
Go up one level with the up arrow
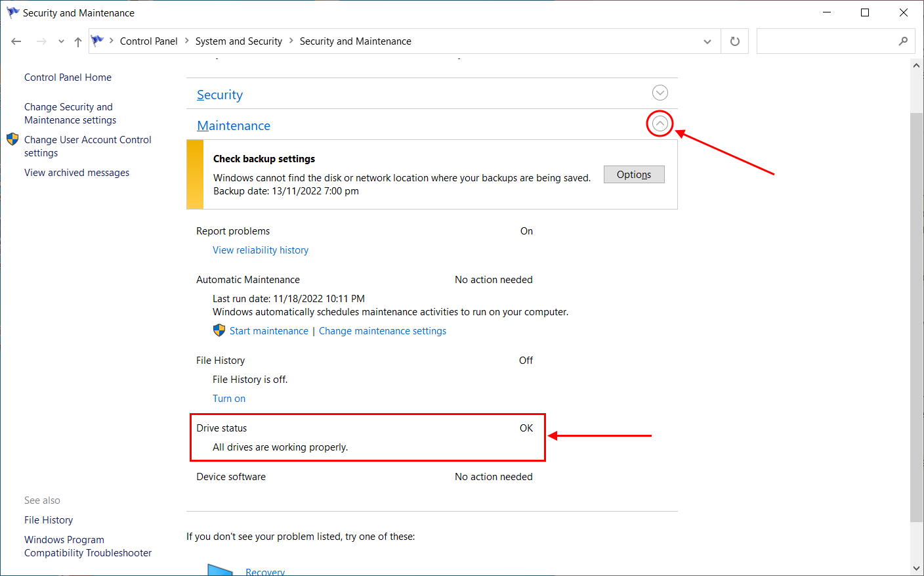coord(78,41)
